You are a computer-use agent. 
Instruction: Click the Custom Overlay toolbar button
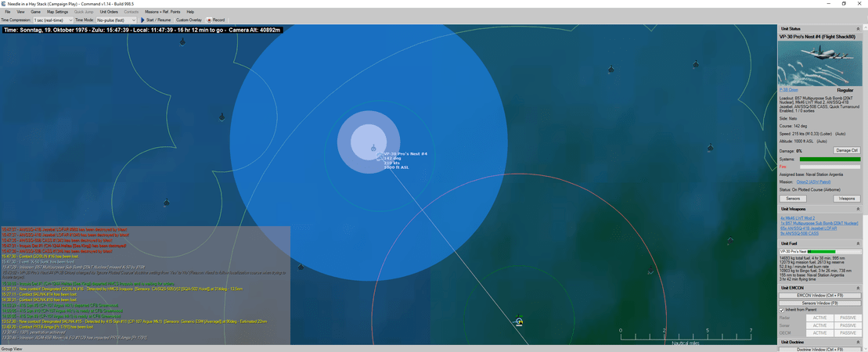189,20
